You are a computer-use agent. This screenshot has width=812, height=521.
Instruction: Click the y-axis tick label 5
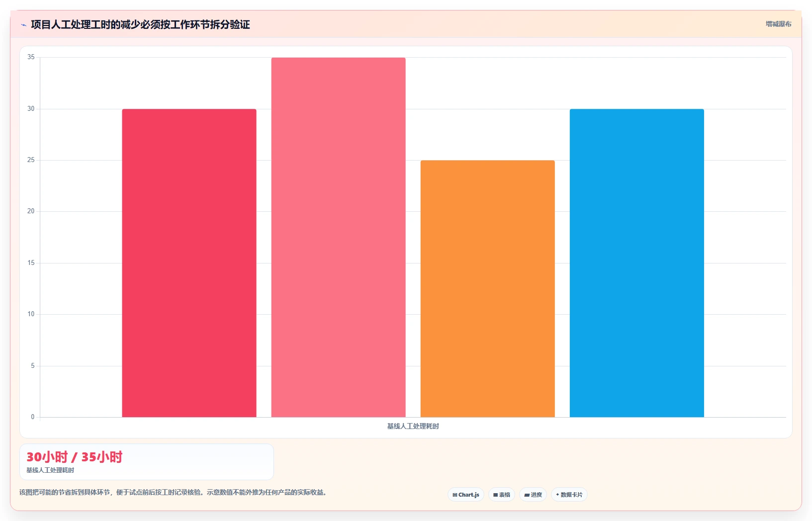click(x=33, y=366)
